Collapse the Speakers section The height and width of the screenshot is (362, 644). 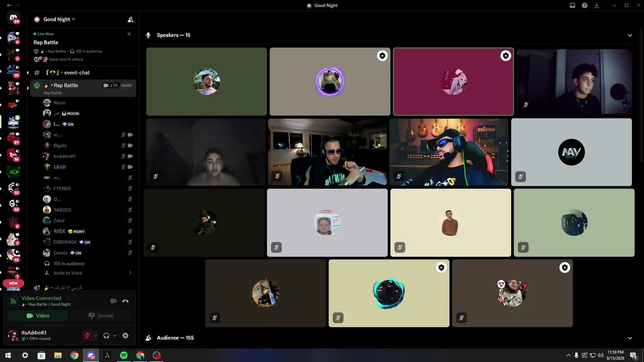tap(630, 35)
